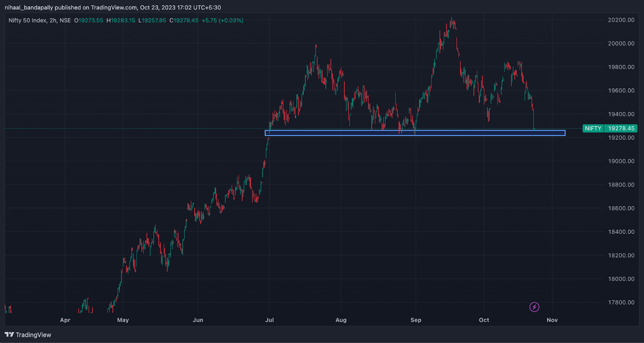Click the Jul label on time axis
The image size is (644, 343).
tap(269, 320)
